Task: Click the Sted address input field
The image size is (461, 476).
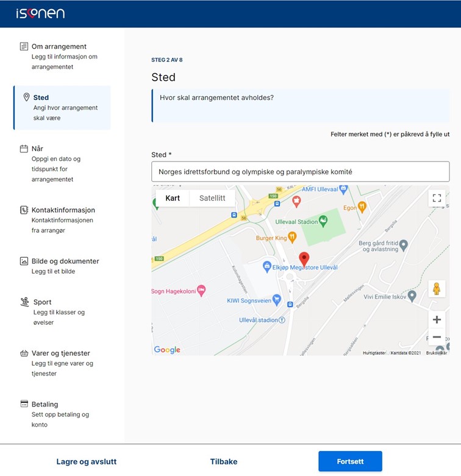Action: tap(301, 171)
